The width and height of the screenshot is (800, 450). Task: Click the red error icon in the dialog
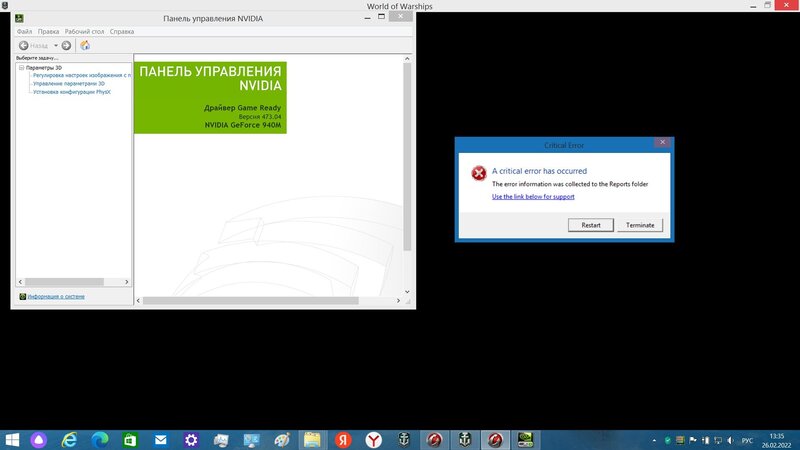[479, 173]
